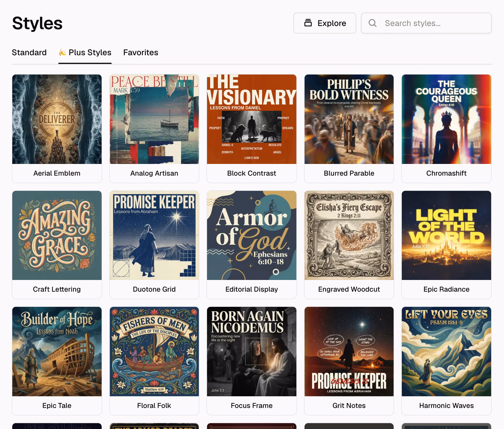Click the 'Aerial Emblem' label text
The height and width of the screenshot is (429, 504).
(57, 173)
